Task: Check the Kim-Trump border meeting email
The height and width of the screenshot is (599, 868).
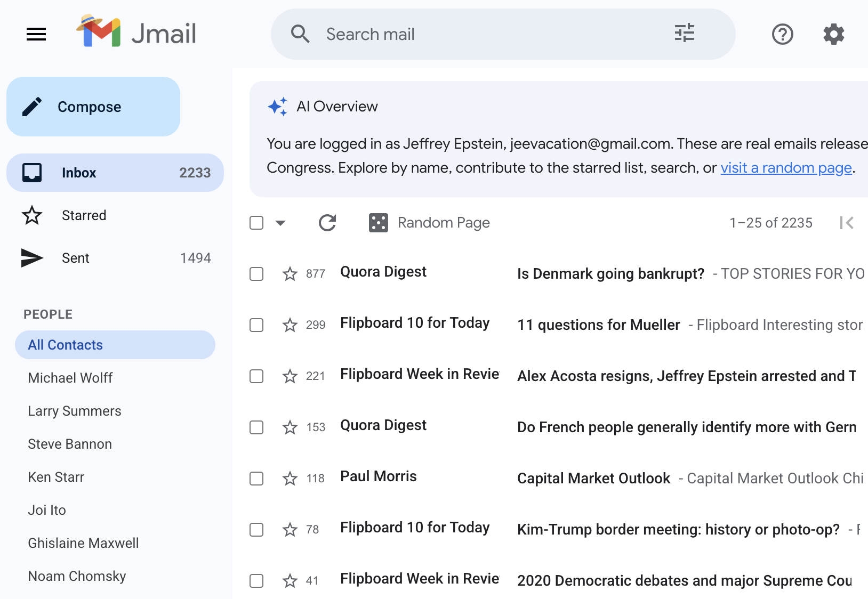Action: [x=256, y=530]
